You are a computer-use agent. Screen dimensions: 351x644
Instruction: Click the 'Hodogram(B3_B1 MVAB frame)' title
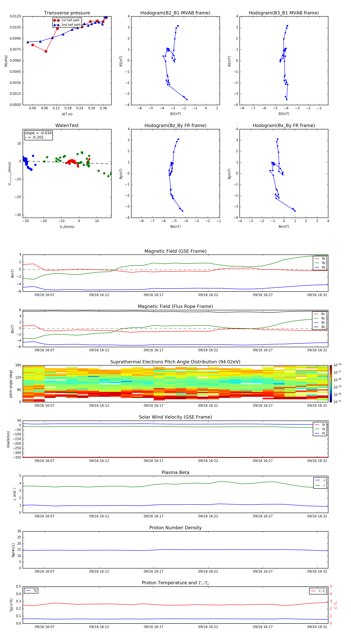[284, 13]
